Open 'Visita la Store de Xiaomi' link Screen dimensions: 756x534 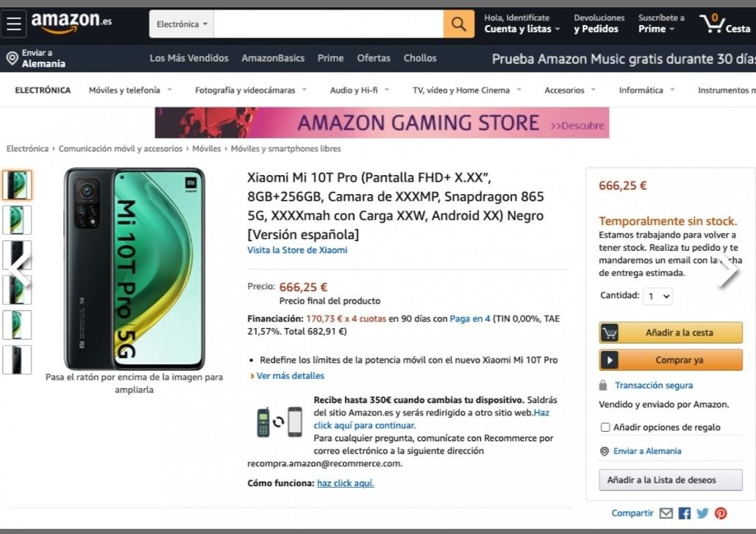tap(297, 250)
